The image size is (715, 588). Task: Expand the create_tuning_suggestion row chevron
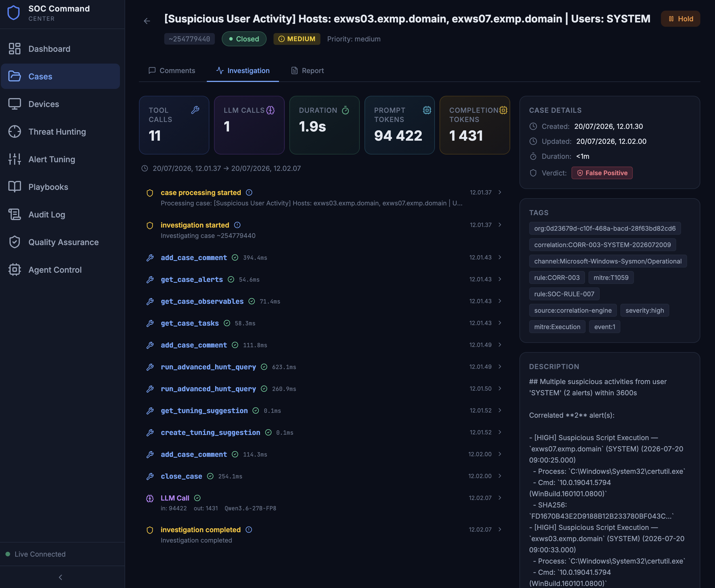pyautogui.click(x=500, y=432)
